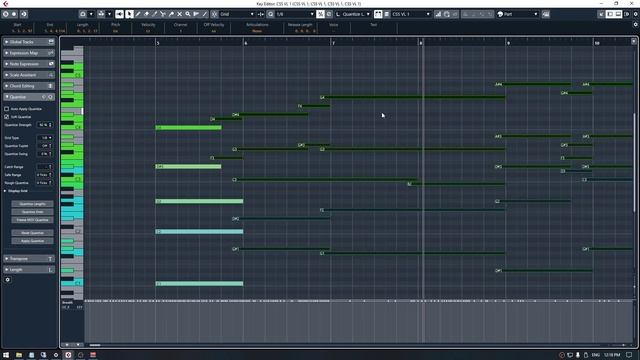
Task: Click the Freeze MIDI Quantize button
Action: (x=32, y=220)
